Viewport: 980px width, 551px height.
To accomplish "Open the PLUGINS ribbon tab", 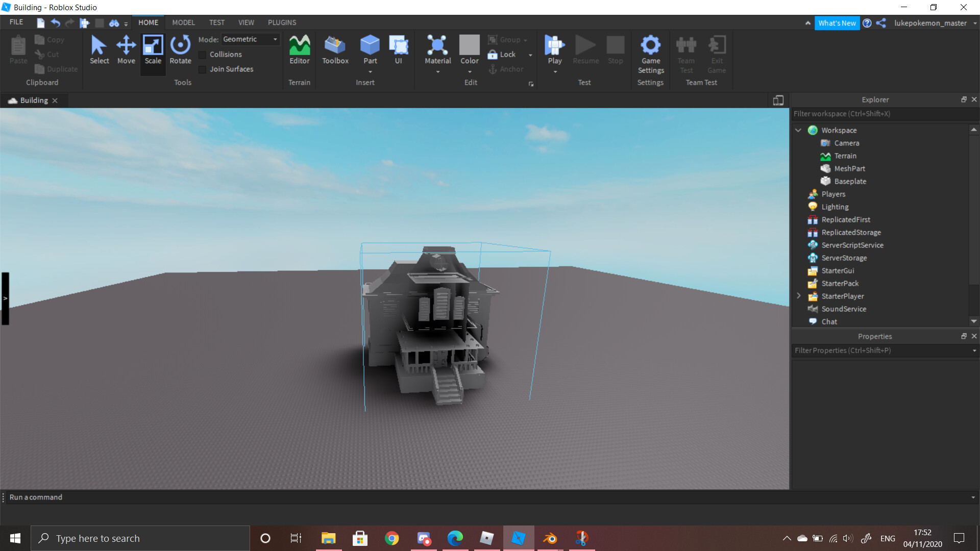I will coord(282,22).
